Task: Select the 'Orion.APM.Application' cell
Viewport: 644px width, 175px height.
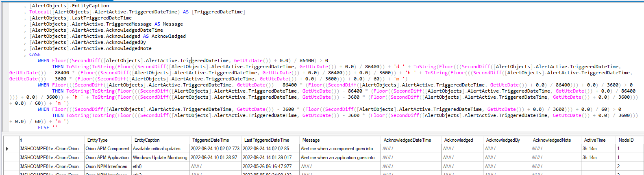Action: (x=107, y=158)
